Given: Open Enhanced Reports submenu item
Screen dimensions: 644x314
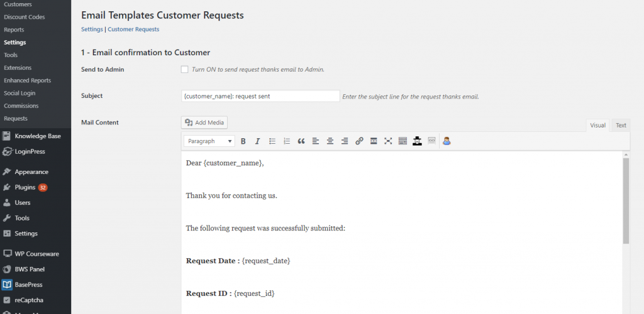Looking at the screenshot, I should point(28,80).
